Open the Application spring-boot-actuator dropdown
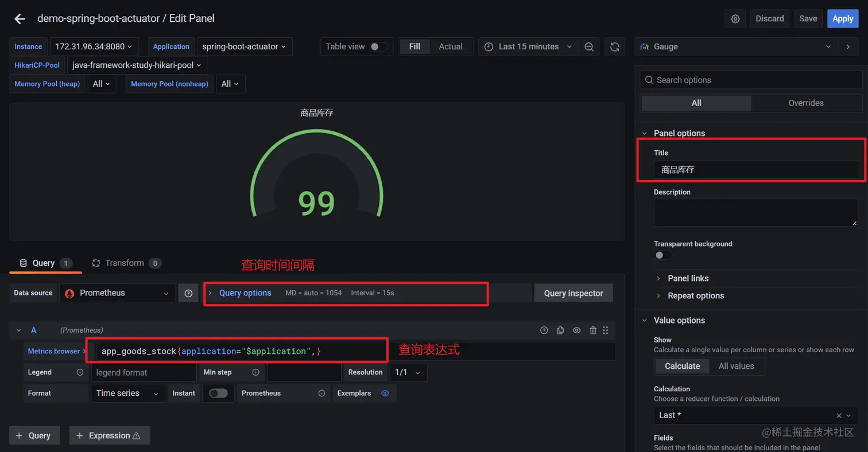 point(244,47)
